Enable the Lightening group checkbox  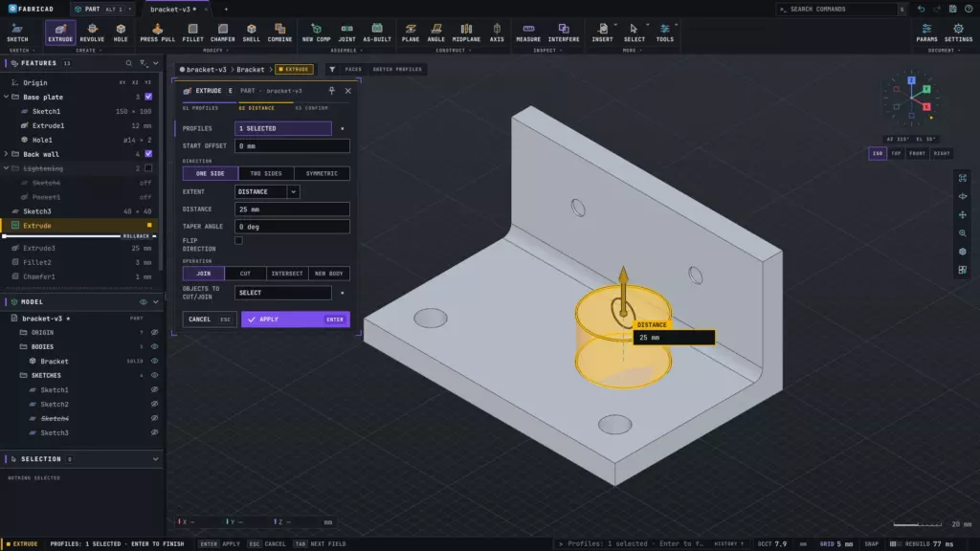click(148, 168)
